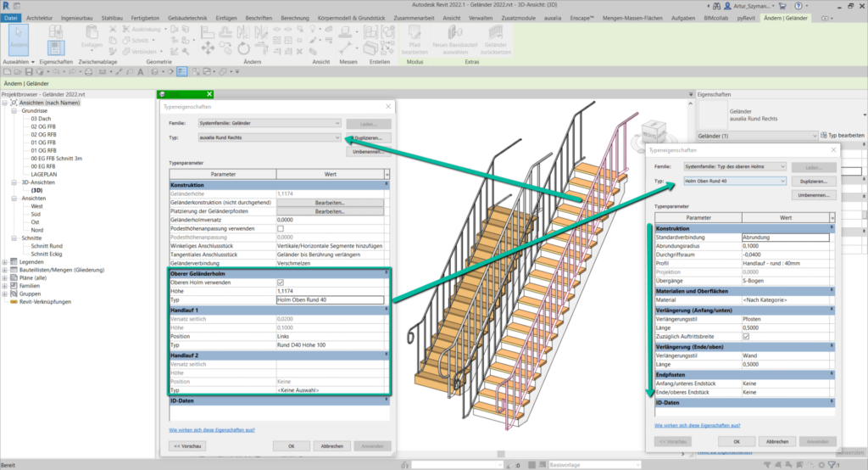
Task: Enable the Podesthöhenanpassung verwenden checkbox
Action: click(x=281, y=229)
